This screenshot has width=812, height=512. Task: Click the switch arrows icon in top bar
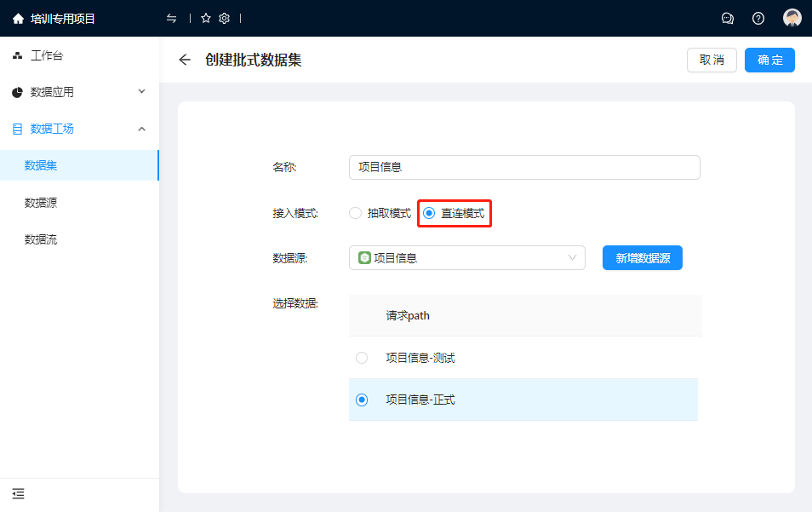(x=172, y=18)
